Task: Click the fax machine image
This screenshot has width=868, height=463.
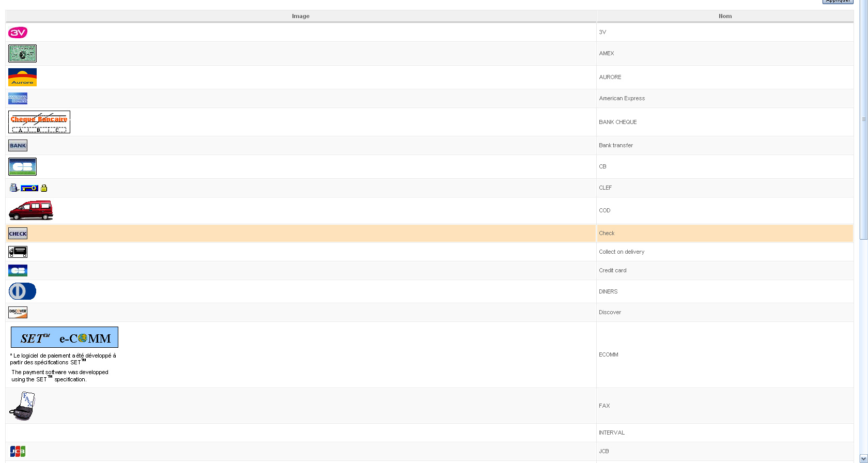Action: pos(22,406)
